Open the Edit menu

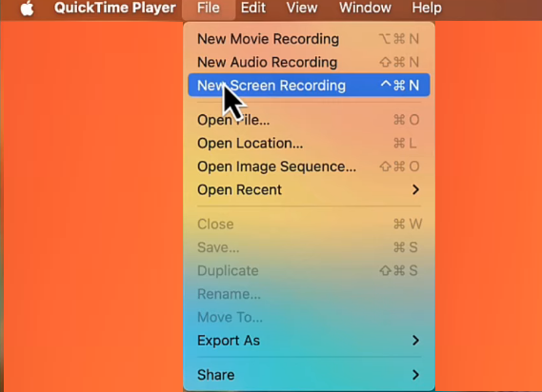253,8
